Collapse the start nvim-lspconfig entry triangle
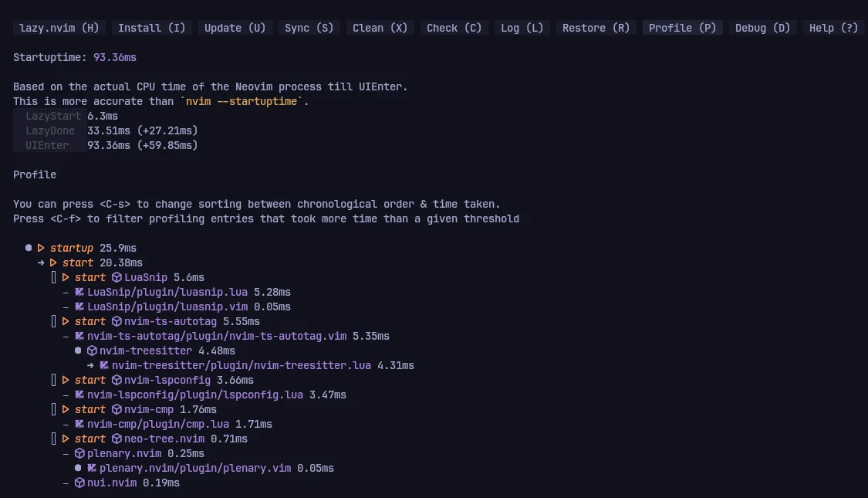 (x=66, y=380)
